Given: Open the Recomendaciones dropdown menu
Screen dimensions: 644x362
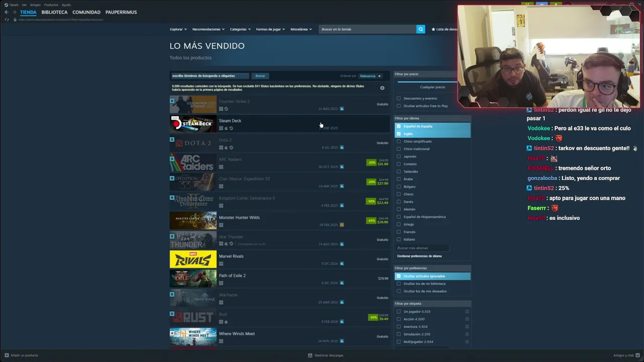Looking at the screenshot, I should [208, 29].
